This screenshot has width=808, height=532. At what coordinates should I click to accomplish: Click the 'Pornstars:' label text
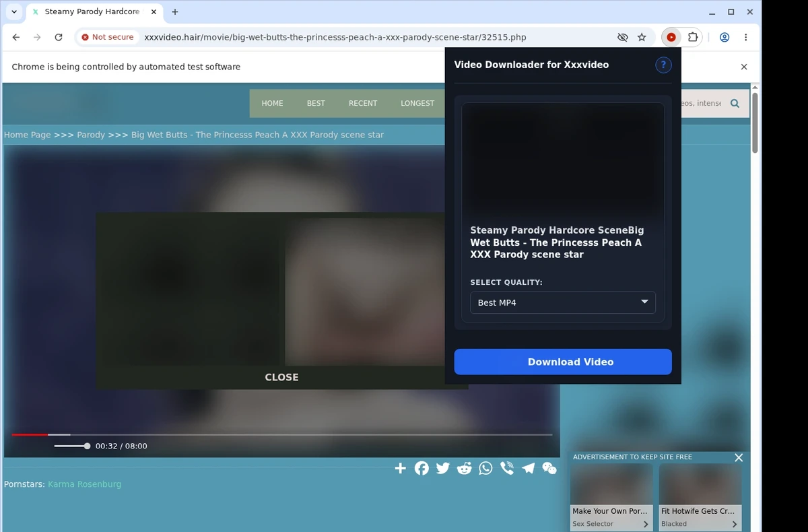(x=24, y=484)
